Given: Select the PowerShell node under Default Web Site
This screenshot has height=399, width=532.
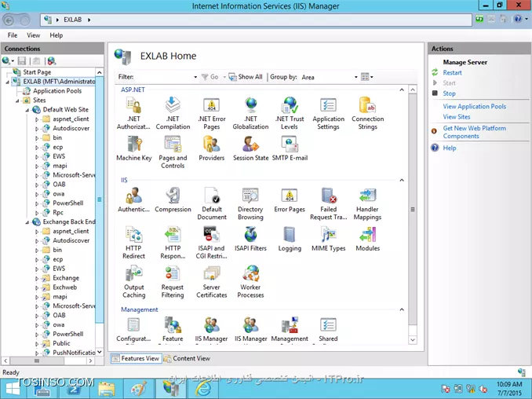Looking at the screenshot, I should click(x=67, y=203).
